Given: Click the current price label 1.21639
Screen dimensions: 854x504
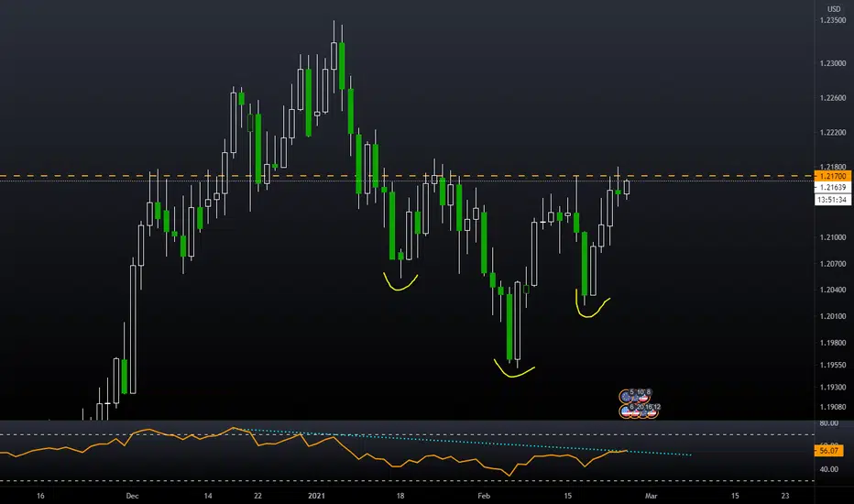Looking at the screenshot, I should 832,188.
